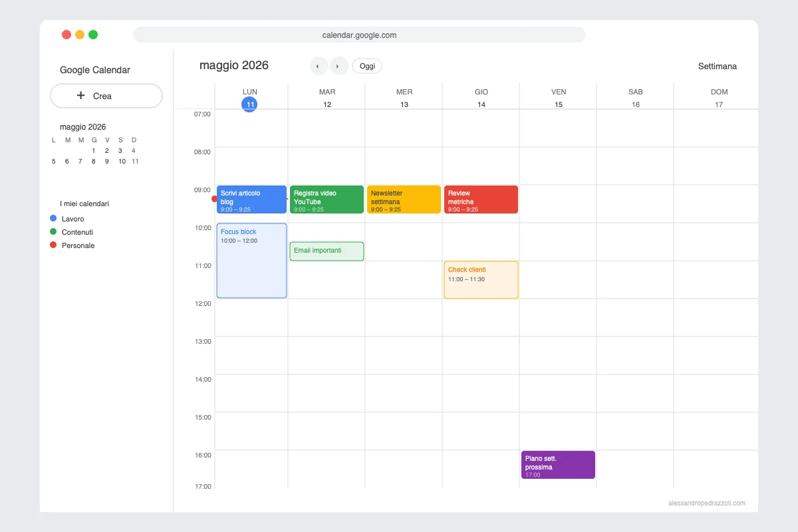Open the Scrivi articolo blog event
The image size is (798, 532).
(x=251, y=199)
